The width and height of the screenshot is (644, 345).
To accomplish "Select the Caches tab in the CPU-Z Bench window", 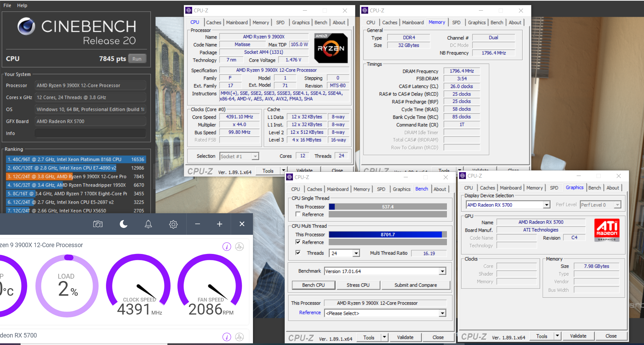I will point(314,189).
